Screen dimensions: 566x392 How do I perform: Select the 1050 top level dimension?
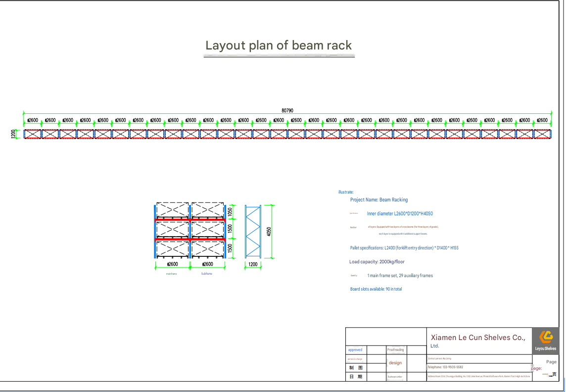(230, 212)
